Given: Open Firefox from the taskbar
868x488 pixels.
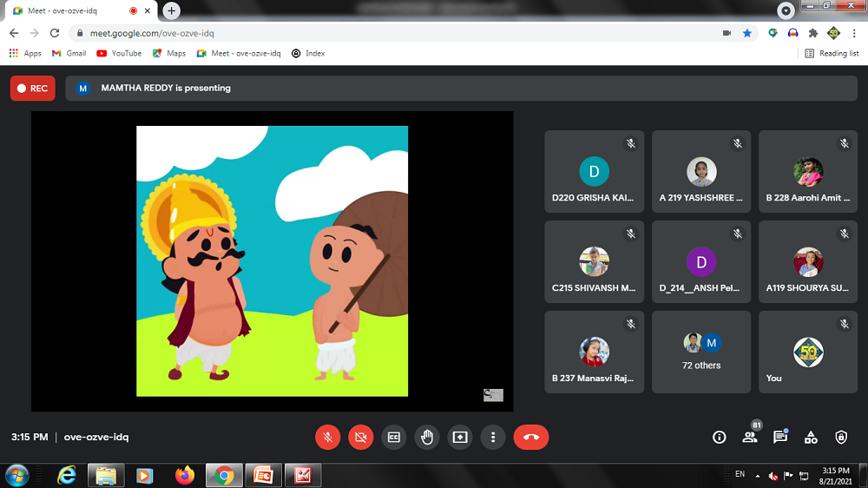Looking at the screenshot, I should 184,475.
